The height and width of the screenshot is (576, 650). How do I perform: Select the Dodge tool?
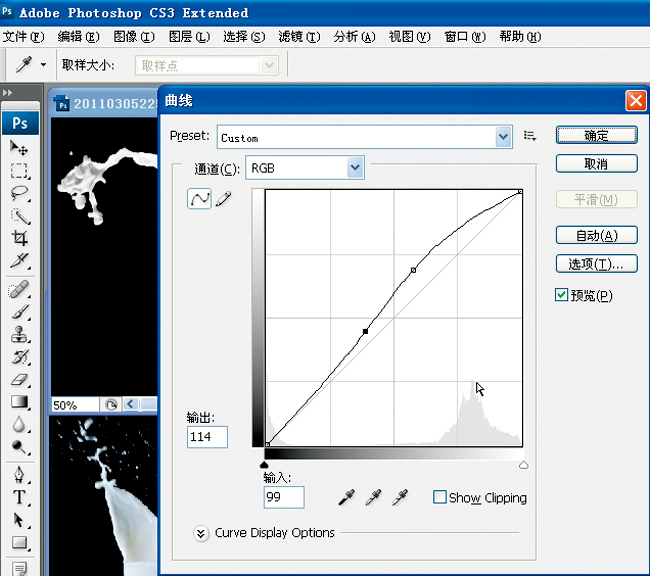tap(19, 447)
